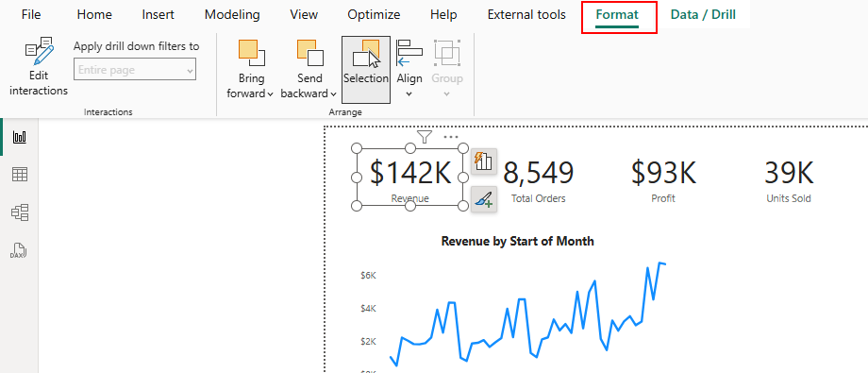This screenshot has width=868, height=373.
Task: Open the Optimize tab
Action: [x=374, y=15]
